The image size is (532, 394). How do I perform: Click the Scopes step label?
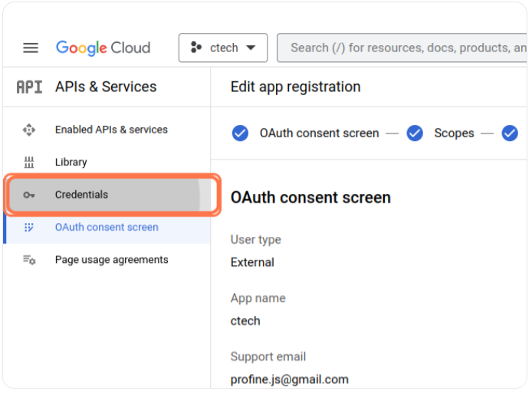(x=454, y=133)
